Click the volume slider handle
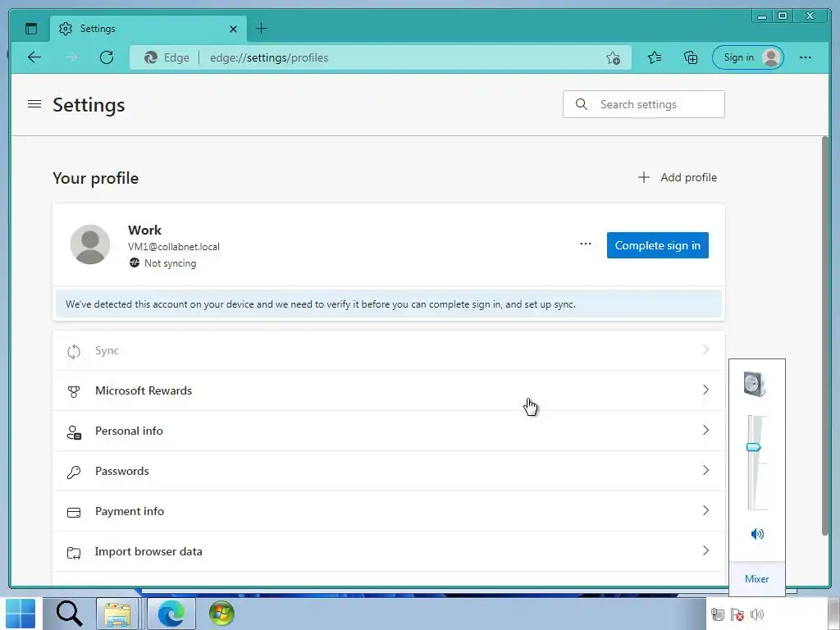Viewport: 840px width, 630px height. [754, 447]
